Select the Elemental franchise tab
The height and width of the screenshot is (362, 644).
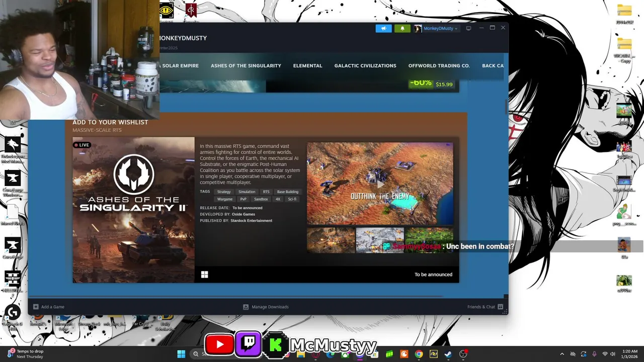tap(307, 66)
